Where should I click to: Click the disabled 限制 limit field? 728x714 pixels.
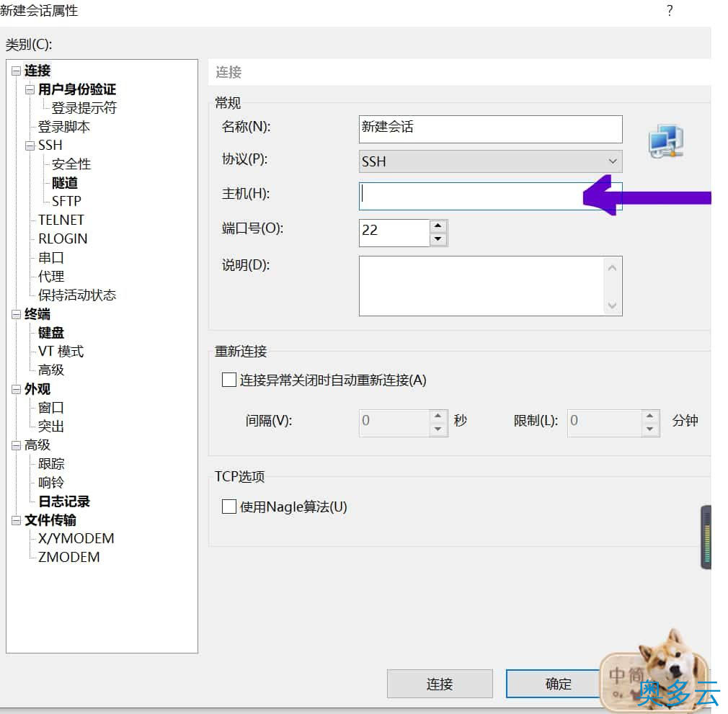(604, 423)
